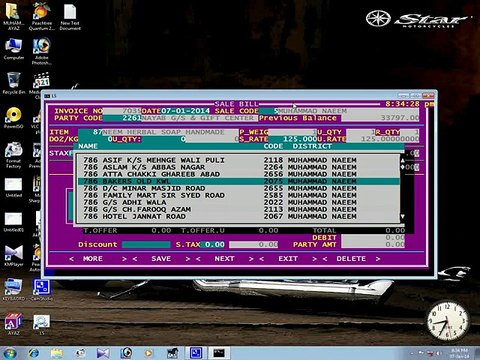The width and height of the screenshot is (480, 360).
Task: Click the S_RATE field showing 125.000
Action: pyautogui.click(x=292, y=139)
